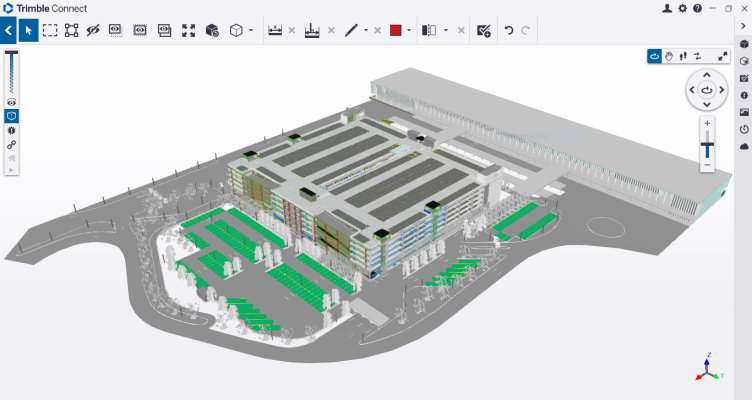The height and width of the screenshot is (400, 752).
Task: Expand the markup color dropdown arrow
Action: 409,31
